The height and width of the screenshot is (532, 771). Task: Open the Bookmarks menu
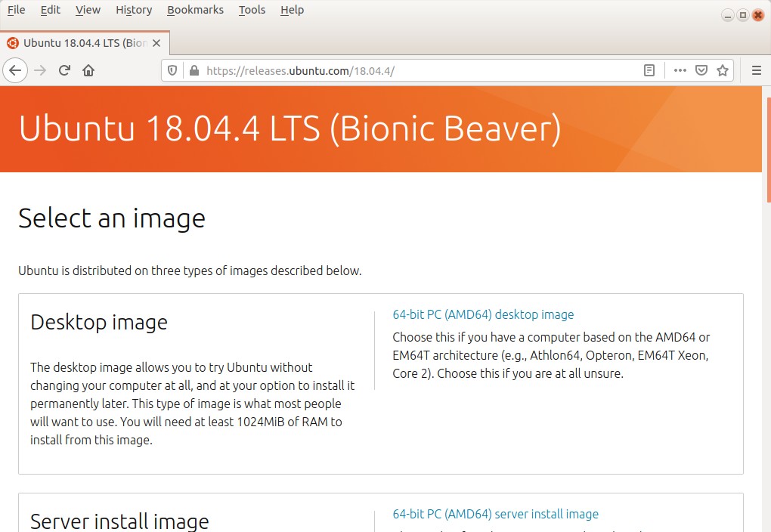tap(195, 10)
